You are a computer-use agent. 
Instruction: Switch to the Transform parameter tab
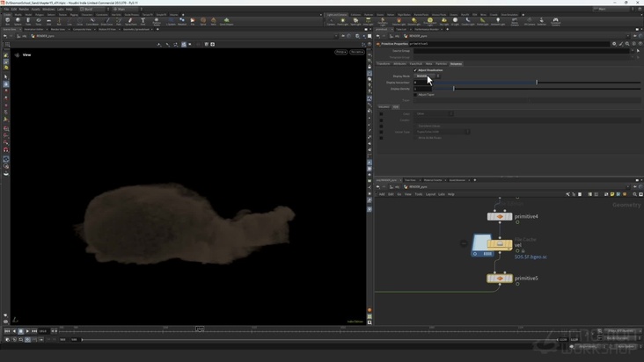[x=384, y=63]
